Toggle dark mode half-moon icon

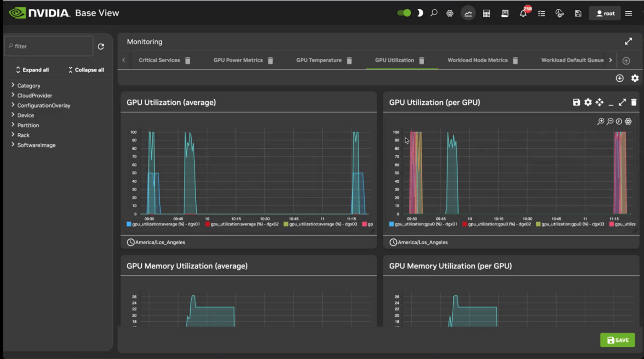(x=420, y=13)
